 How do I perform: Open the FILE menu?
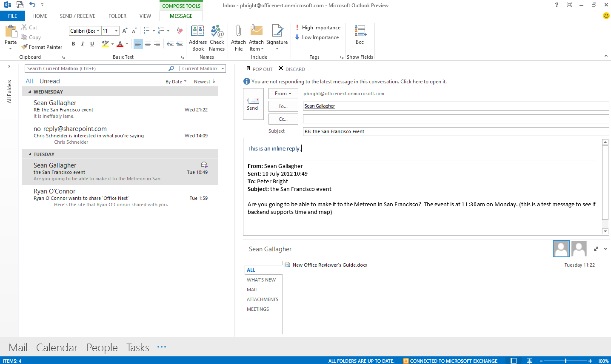[12, 16]
